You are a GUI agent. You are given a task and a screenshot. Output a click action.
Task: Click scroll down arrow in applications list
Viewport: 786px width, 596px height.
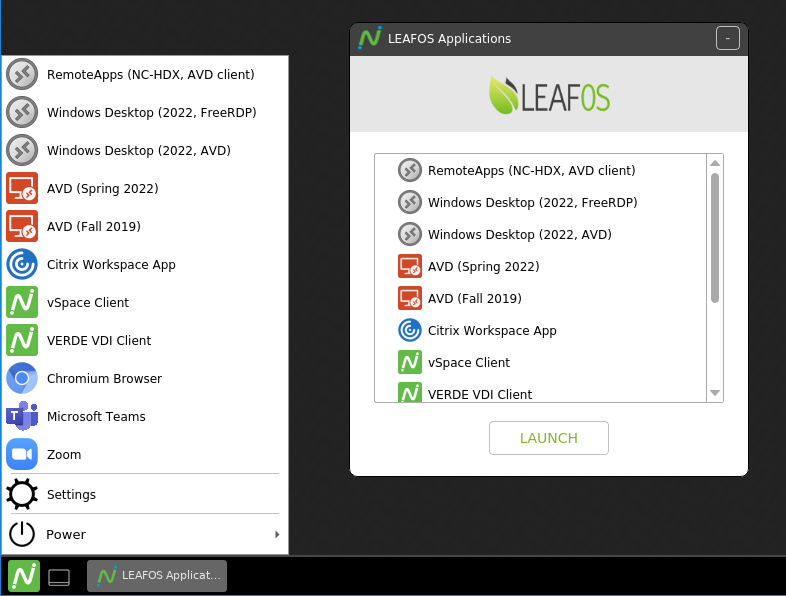tap(715, 393)
